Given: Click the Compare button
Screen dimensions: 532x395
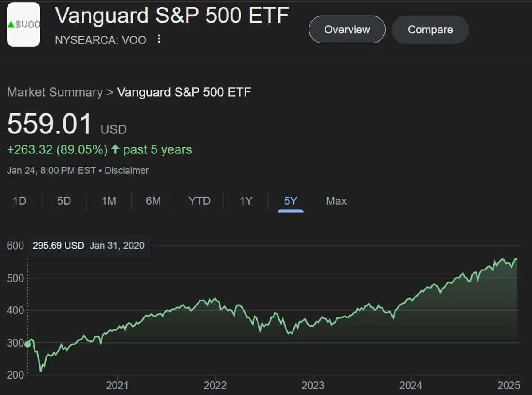Looking at the screenshot, I should tap(430, 30).
